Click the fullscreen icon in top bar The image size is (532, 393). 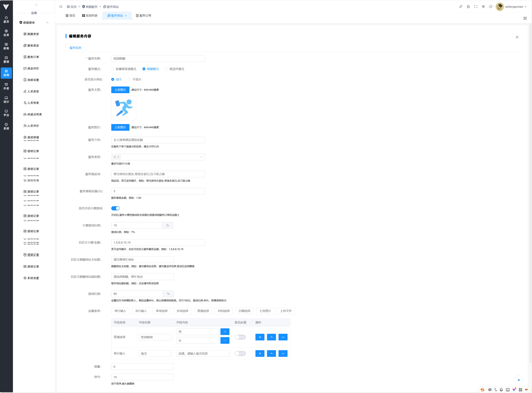point(476,7)
